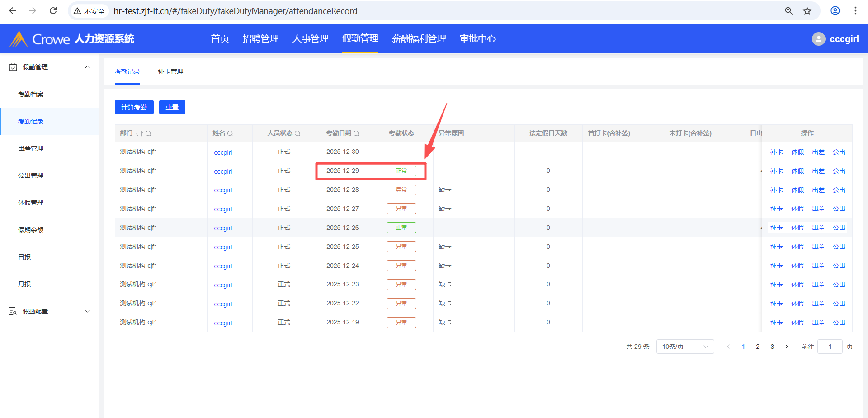Click the search icon beside 考勤日期 column
Viewport: 868px width, 418px height.
pyautogui.click(x=356, y=133)
